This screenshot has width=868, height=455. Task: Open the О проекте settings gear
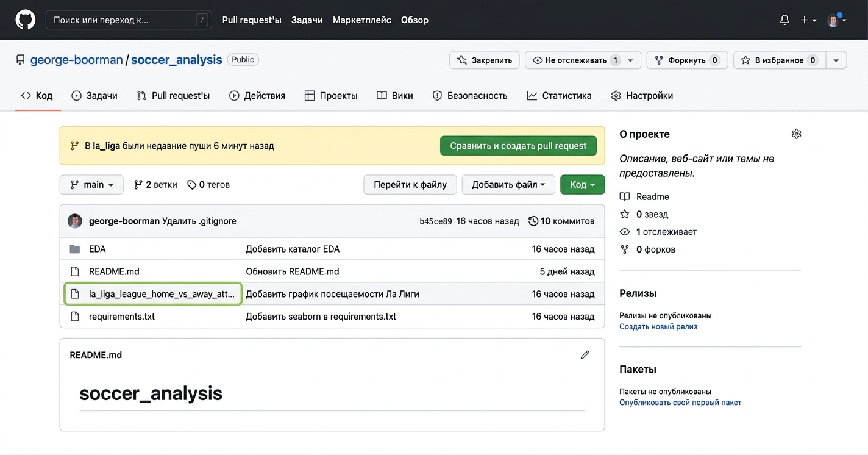click(796, 134)
